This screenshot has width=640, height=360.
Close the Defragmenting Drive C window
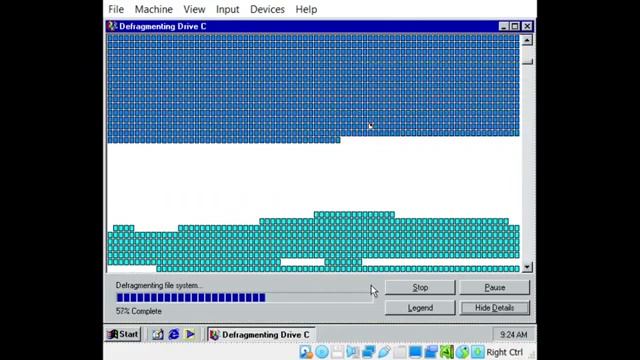[527, 26]
